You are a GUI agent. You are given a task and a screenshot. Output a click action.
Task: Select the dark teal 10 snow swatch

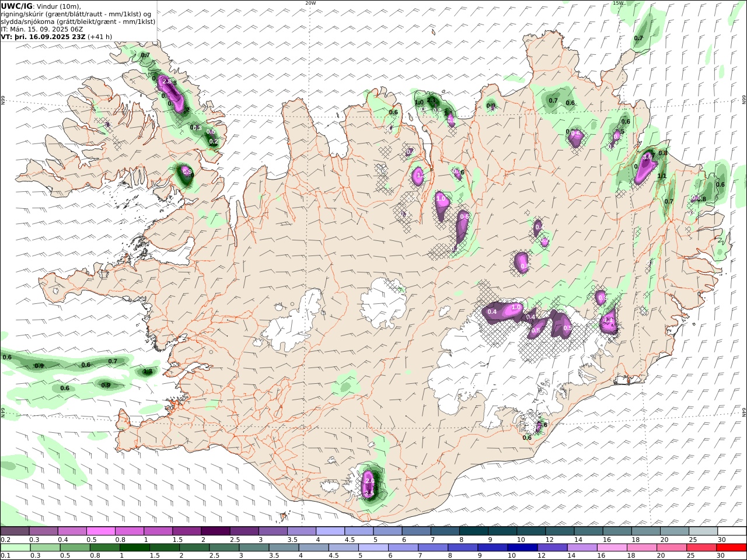530,531
